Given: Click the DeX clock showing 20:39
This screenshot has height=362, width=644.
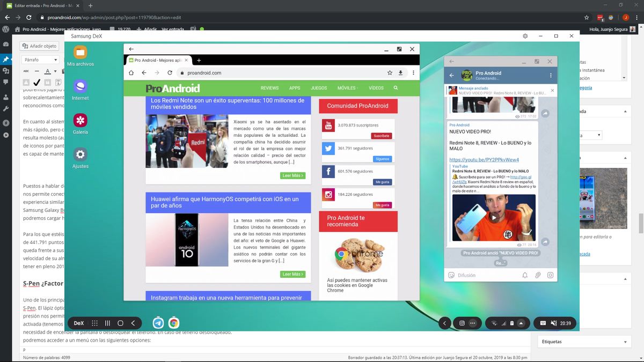Looking at the screenshot, I should 565,323.
